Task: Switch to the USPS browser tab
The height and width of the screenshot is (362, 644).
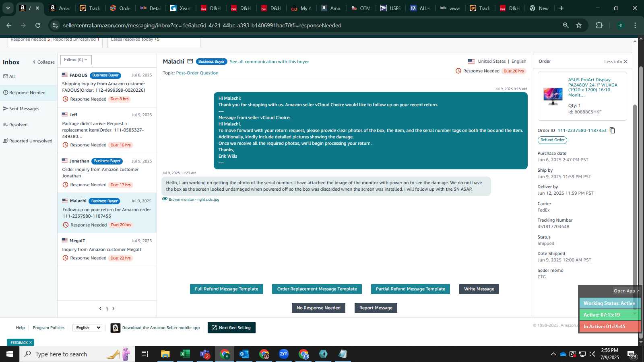Action: point(390,8)
